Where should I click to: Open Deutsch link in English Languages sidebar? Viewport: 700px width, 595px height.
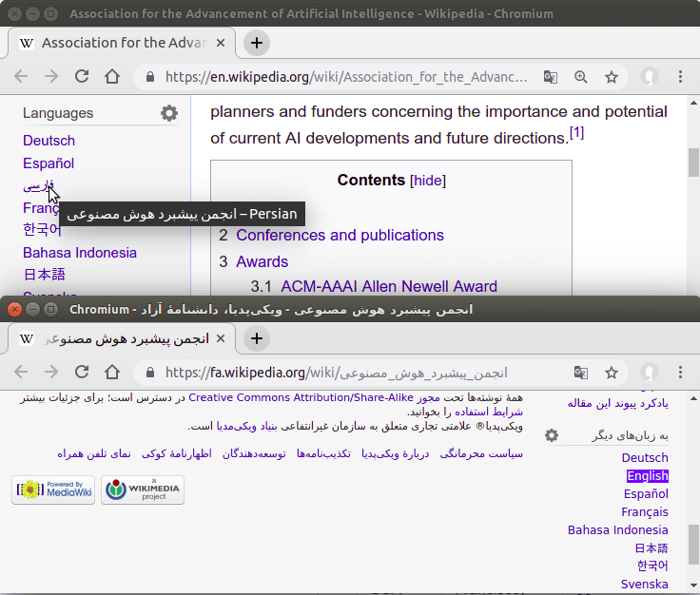[x=49, y=141]
